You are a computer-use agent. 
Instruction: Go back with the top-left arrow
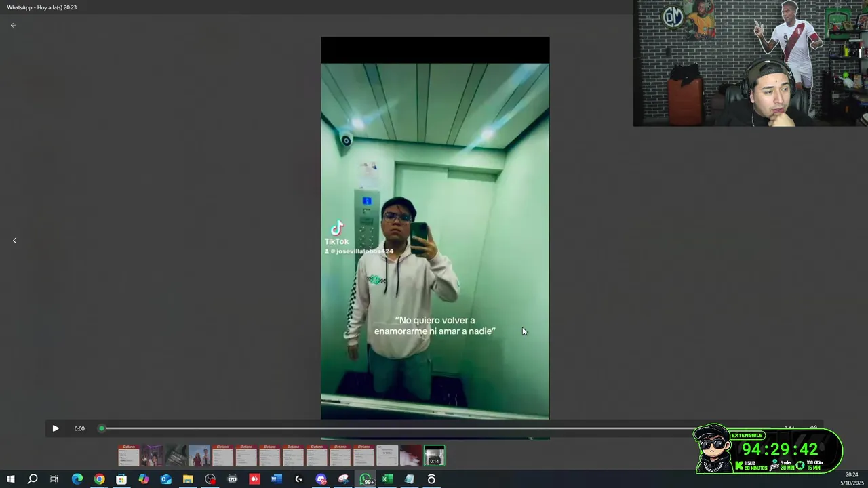pos(13,25)
